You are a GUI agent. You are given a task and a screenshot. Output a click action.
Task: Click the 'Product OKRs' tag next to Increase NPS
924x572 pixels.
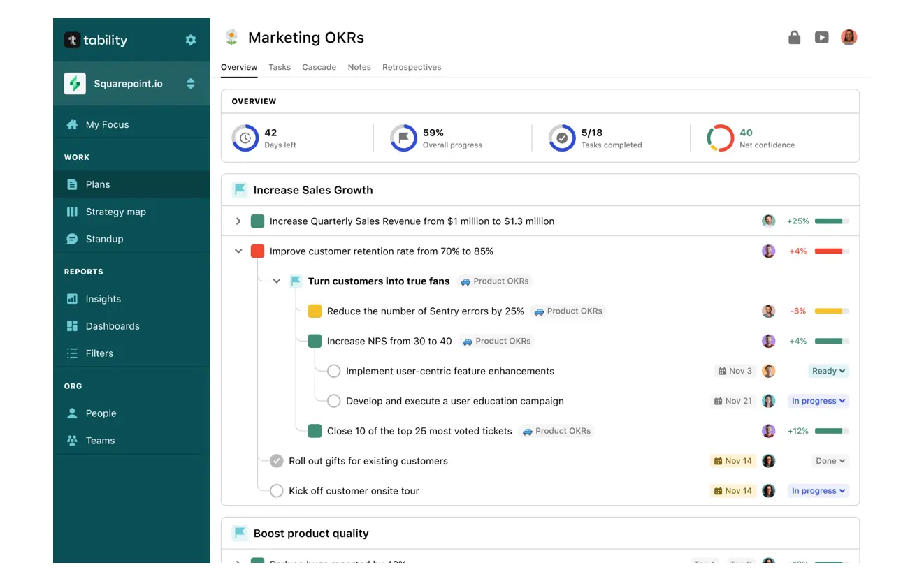496,342
